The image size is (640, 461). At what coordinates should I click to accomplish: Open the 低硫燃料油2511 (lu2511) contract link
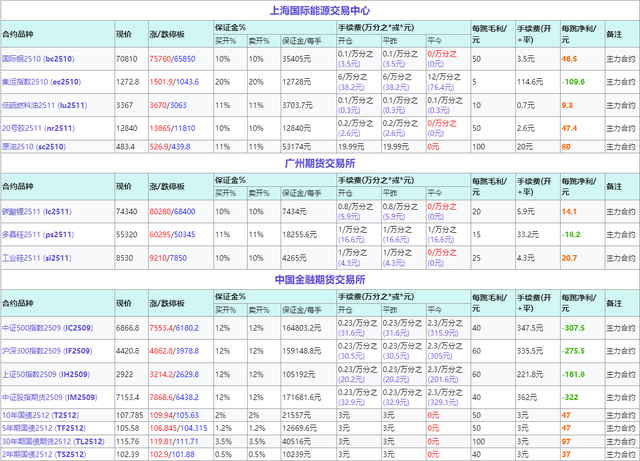(x=44, y=105)
